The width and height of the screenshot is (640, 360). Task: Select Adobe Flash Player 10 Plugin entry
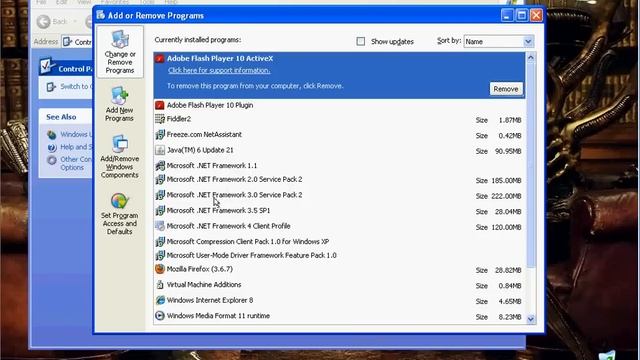click(340, 105)
